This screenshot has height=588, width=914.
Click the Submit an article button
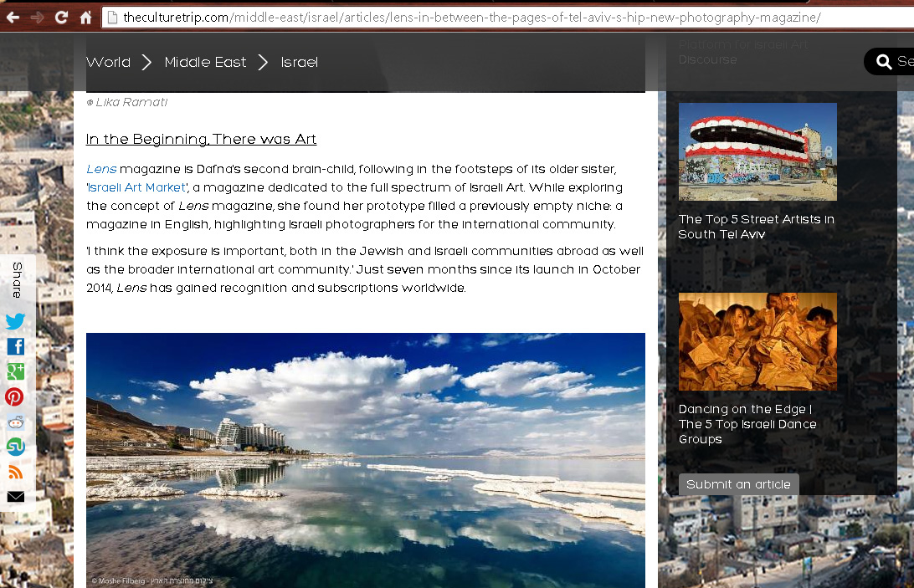[x=738, y=484]
